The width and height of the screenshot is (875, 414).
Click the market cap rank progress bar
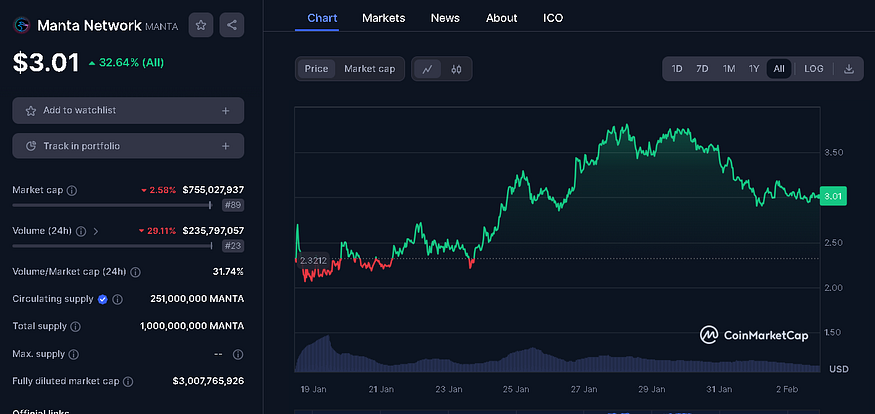tap(111, 205)
